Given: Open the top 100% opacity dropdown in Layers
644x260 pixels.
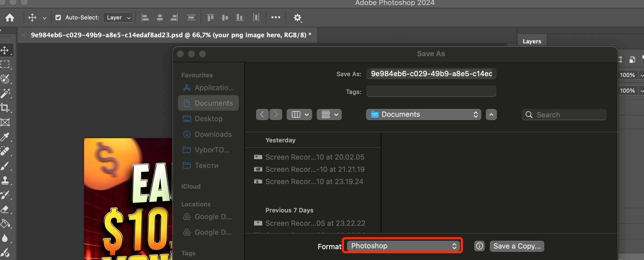Looking at the screenshot, I should click(641, 75).
